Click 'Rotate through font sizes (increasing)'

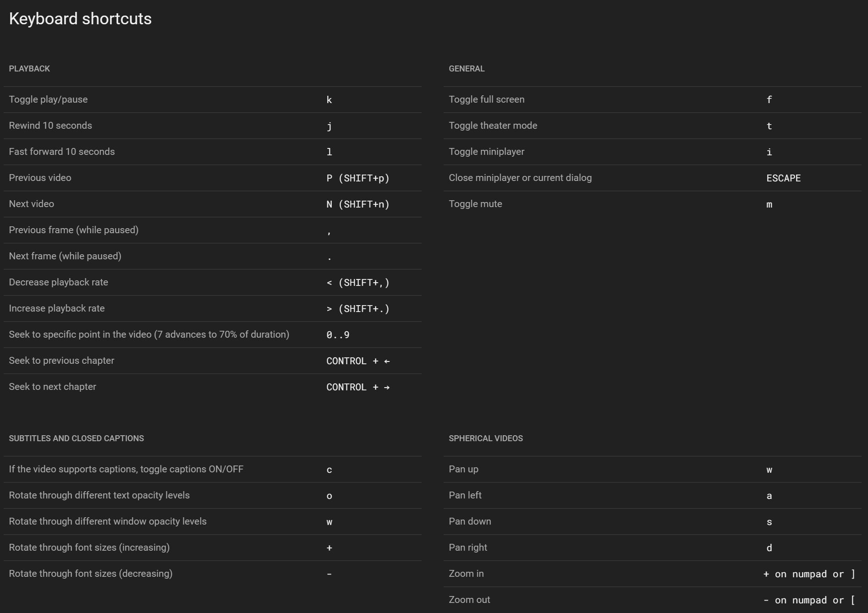click(x=89, y=547)
